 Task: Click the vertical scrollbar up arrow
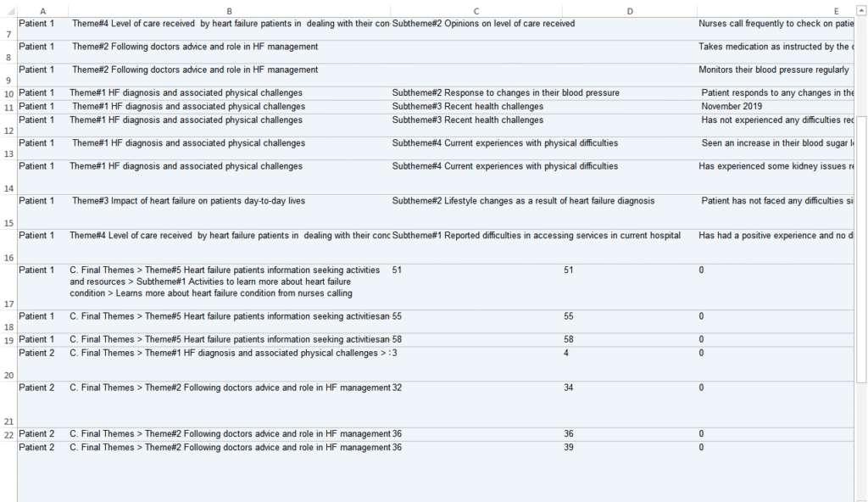(x=861, y=11)
